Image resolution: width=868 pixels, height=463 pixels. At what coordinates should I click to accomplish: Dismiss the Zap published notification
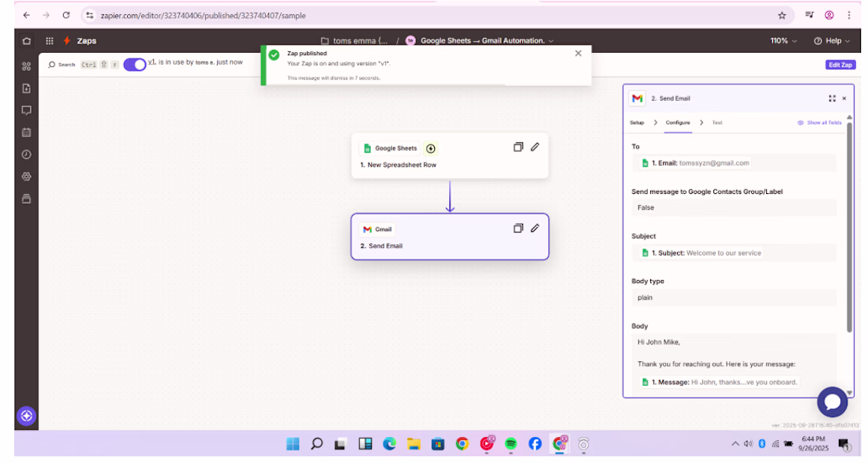(x=578, y=54)
